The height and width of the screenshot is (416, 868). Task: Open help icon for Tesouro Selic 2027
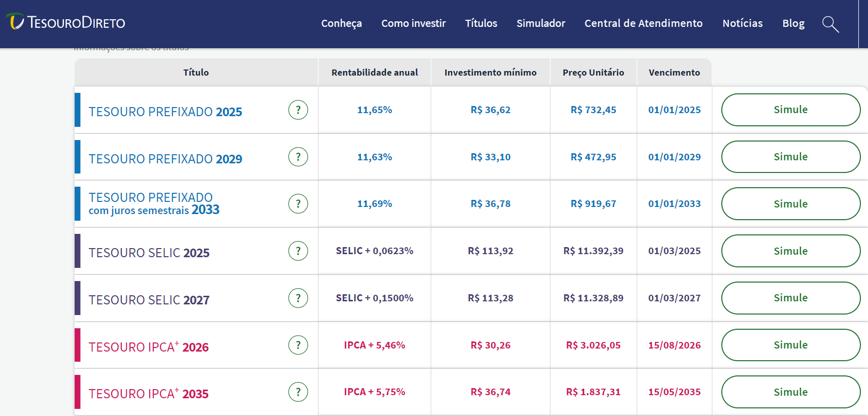tap(298, 298)
